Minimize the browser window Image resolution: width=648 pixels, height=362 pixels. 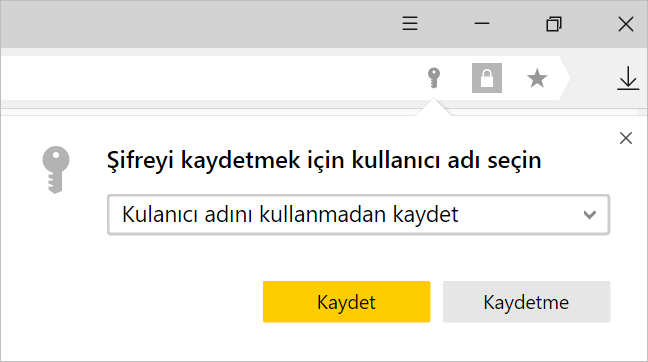(x=482, y=24)
